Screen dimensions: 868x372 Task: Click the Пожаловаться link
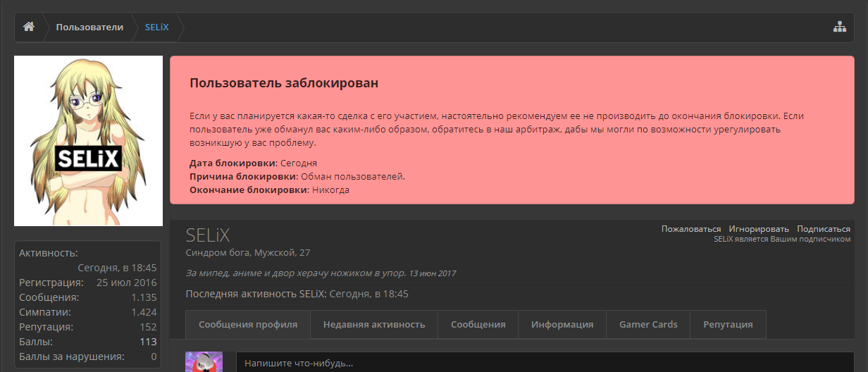pos(691,229)
